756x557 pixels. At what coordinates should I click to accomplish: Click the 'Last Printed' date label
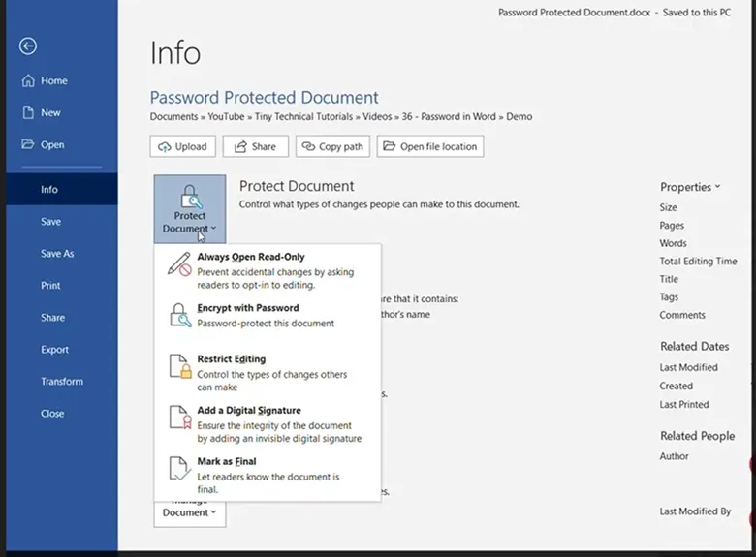684,405
